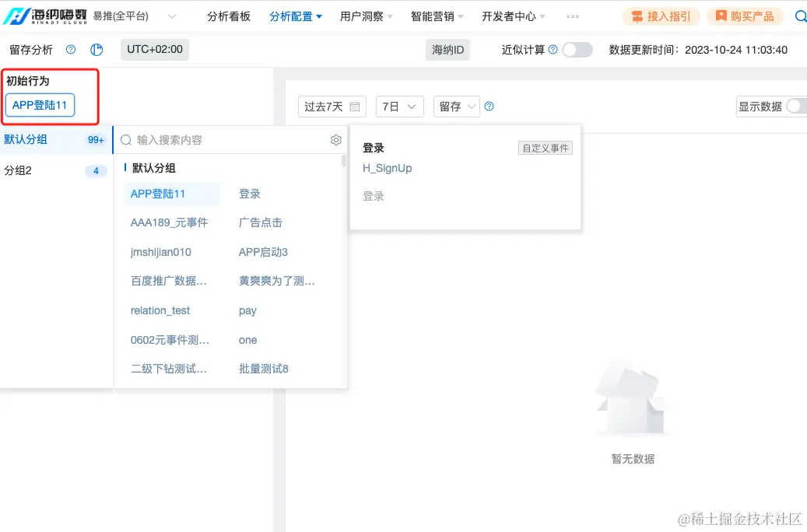This screenshot has width=807, height=532.
Task: Select the one event
Action: point(247,340)
